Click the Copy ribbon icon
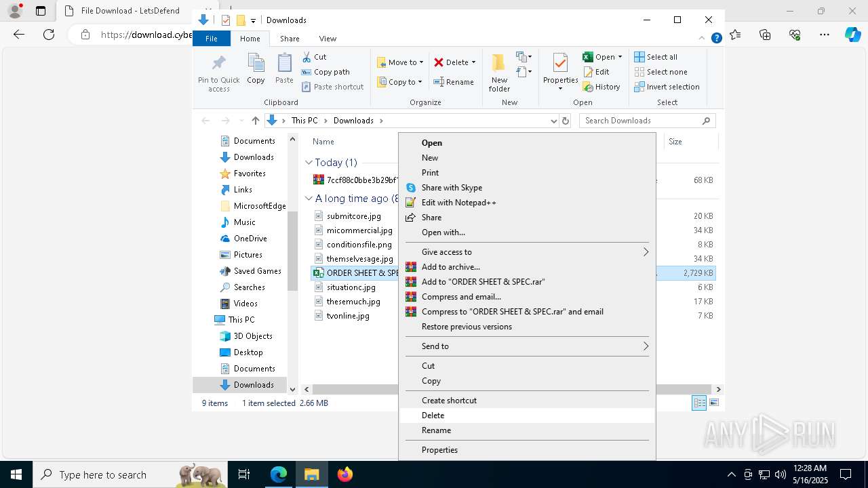Screen dimensions: 868x488 pyautogui.click(x=256, y=63)
